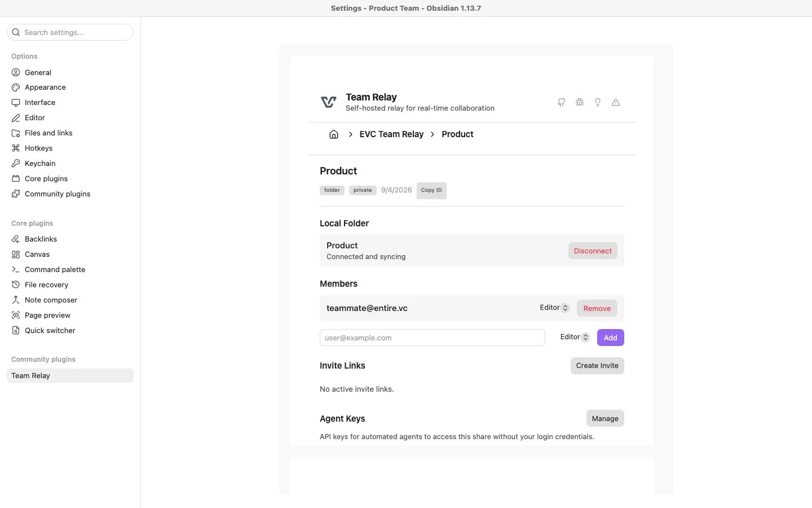Click the 'folder' tag badge
The height and width of the screenshot is (508, 812).
332,190
